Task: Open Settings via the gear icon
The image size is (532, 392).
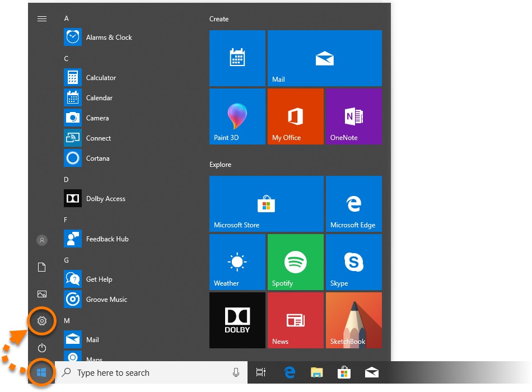Action: (x=41, y=321)
